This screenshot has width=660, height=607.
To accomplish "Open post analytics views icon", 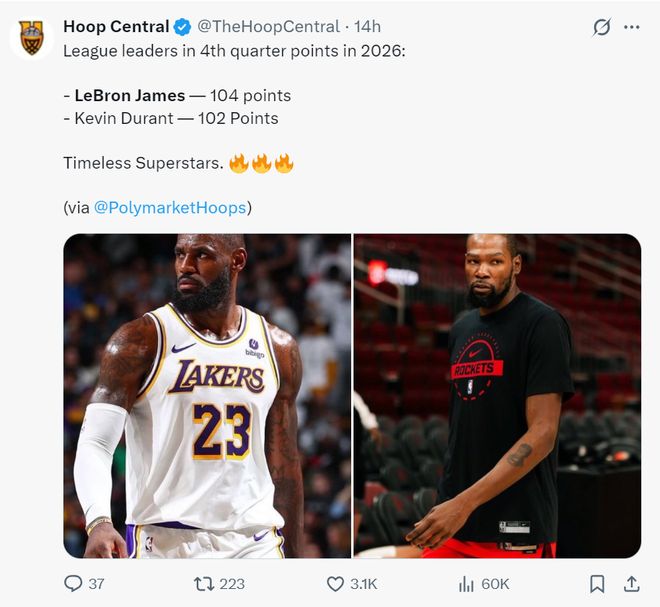I will click(x=465, y=583).
